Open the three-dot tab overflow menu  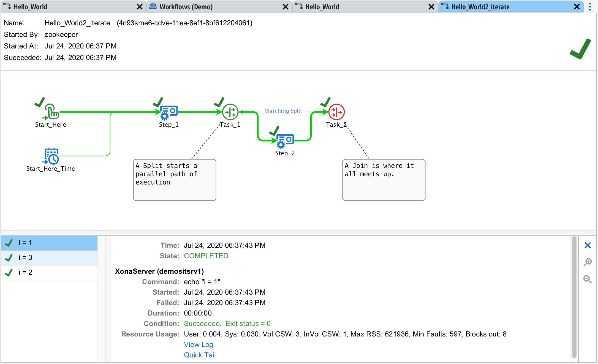(x=590, y=7)
